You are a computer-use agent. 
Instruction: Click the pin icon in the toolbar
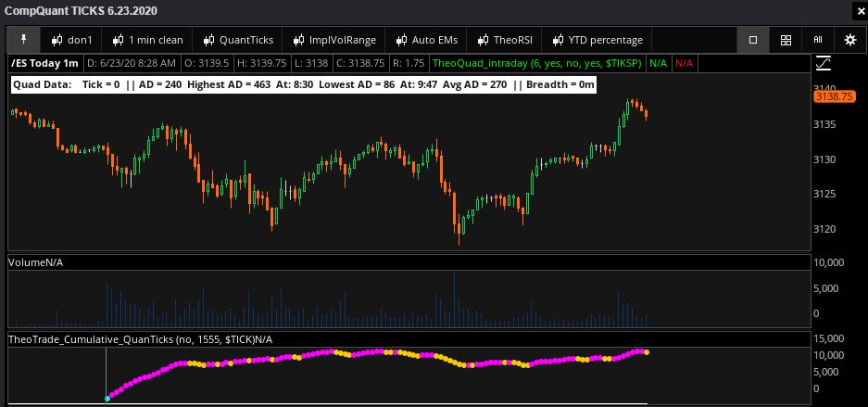point(24,40)
